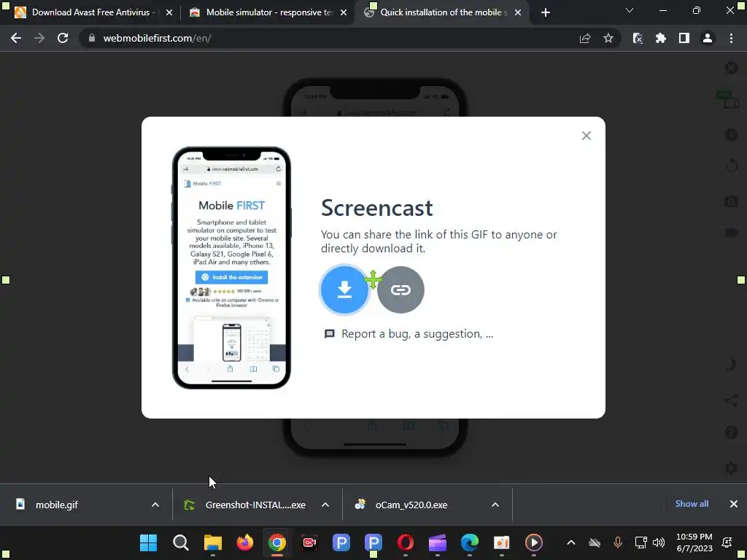
Task: Open downloaded mobile.gif file
Action: tap(56, 505)
